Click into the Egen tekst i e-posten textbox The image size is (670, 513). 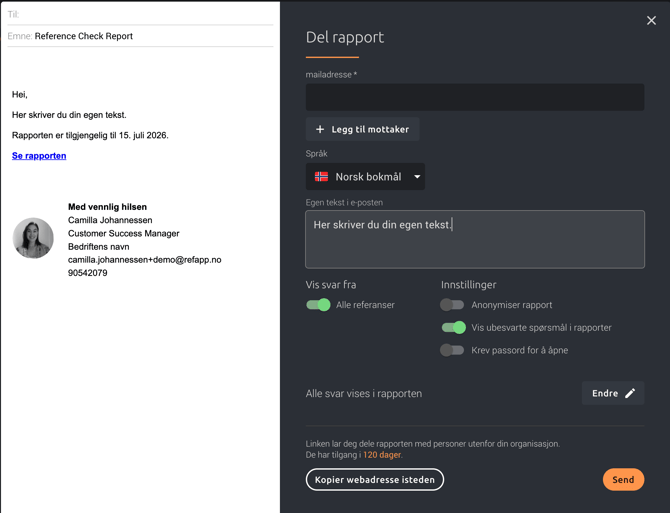click(x=474, y=240)
